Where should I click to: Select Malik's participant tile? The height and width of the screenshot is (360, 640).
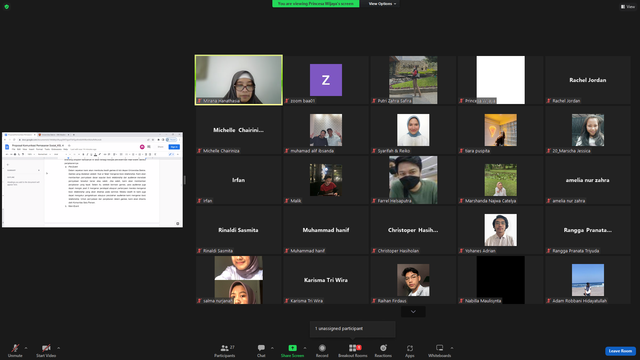[326, 180]
